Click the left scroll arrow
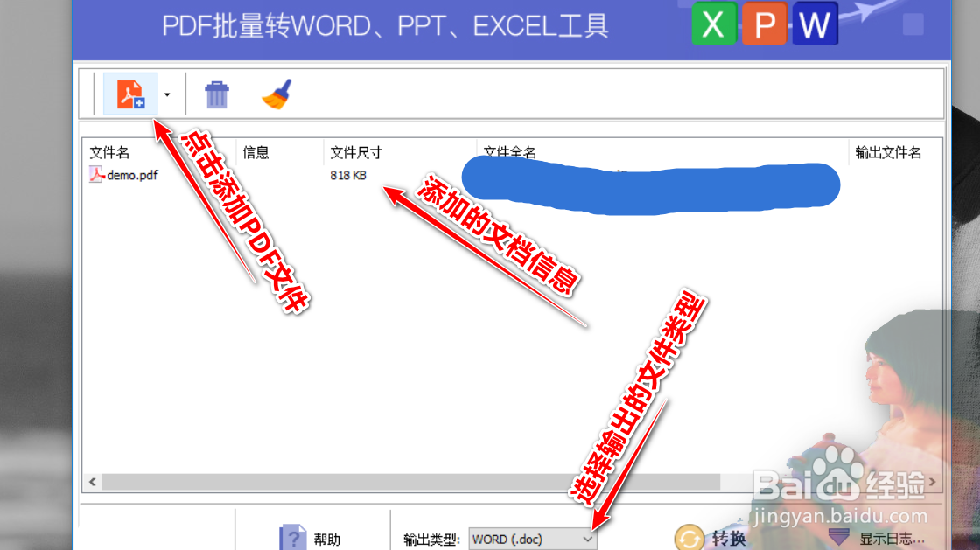 pyautogui.click(x=93, y=482)
